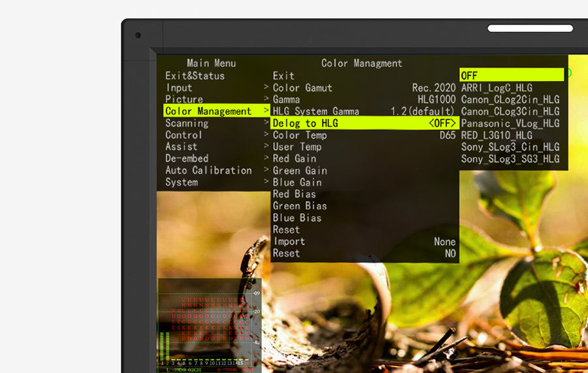Select the User Temp setting
The width and height of the screenshot is (588, 373).
297,147
